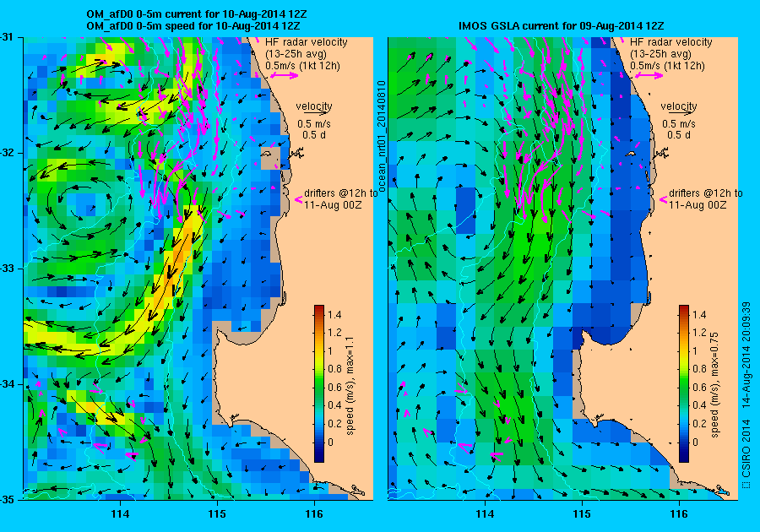Select title 'OM_afD0 0-5m speed for 10-Aug-2014 12Z'
Screen dimensions: 760x532
click(x=193, y=25)
